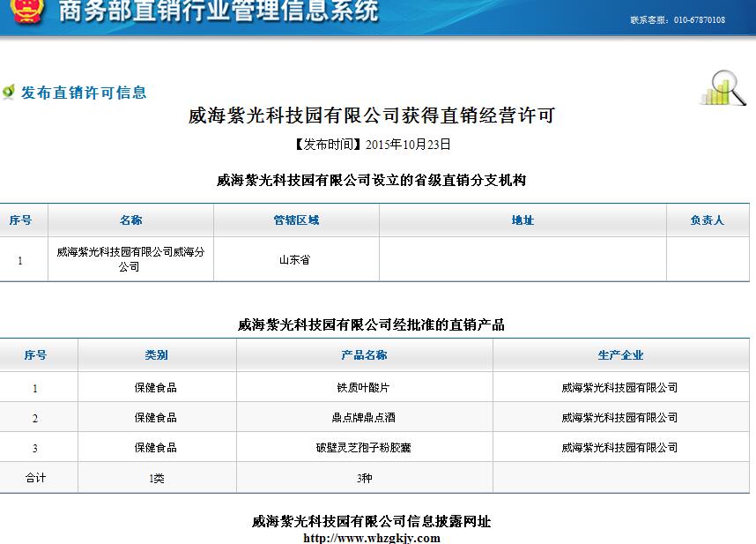The height and width of the screenshot is (544, 756).
Task: Click the 名称 column header
Action: 130,220
